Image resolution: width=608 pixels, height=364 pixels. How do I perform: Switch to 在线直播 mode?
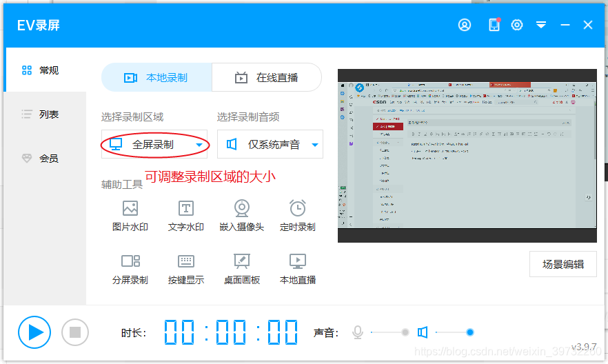(267, 77)
